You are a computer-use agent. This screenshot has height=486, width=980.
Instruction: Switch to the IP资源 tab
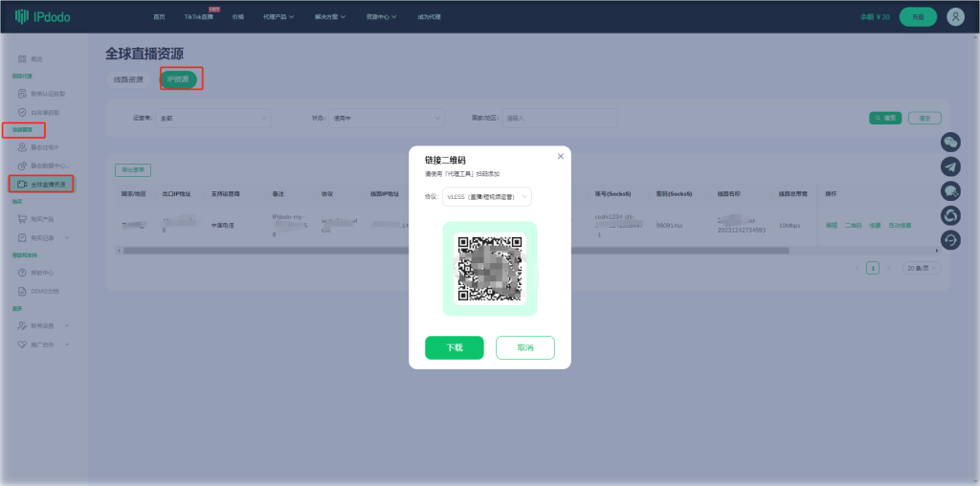[x=178, y=80]
